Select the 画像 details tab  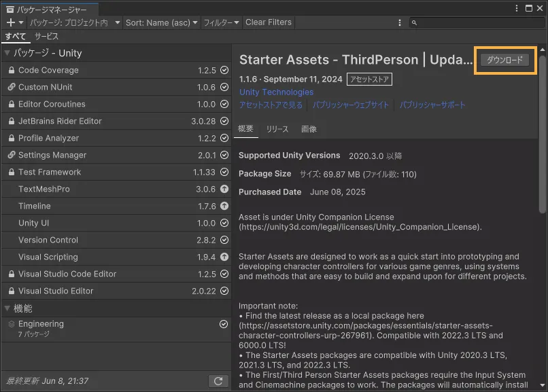coord(309,129)
